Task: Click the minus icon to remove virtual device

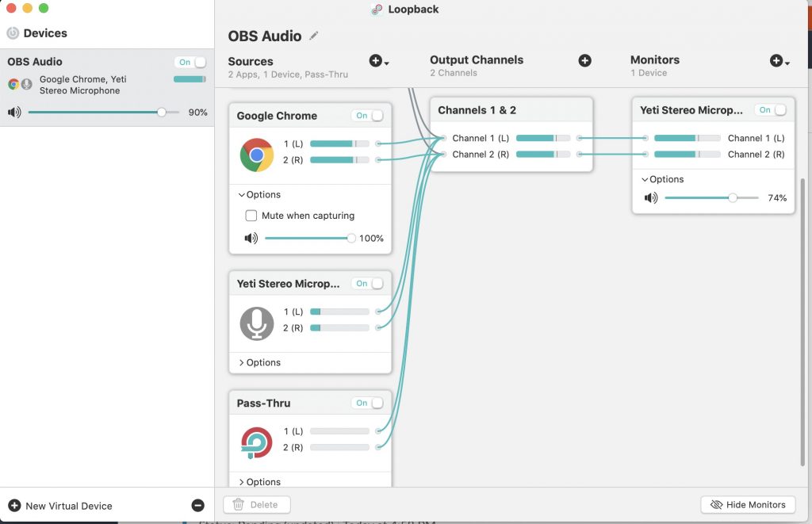Action: click(197, 505)
